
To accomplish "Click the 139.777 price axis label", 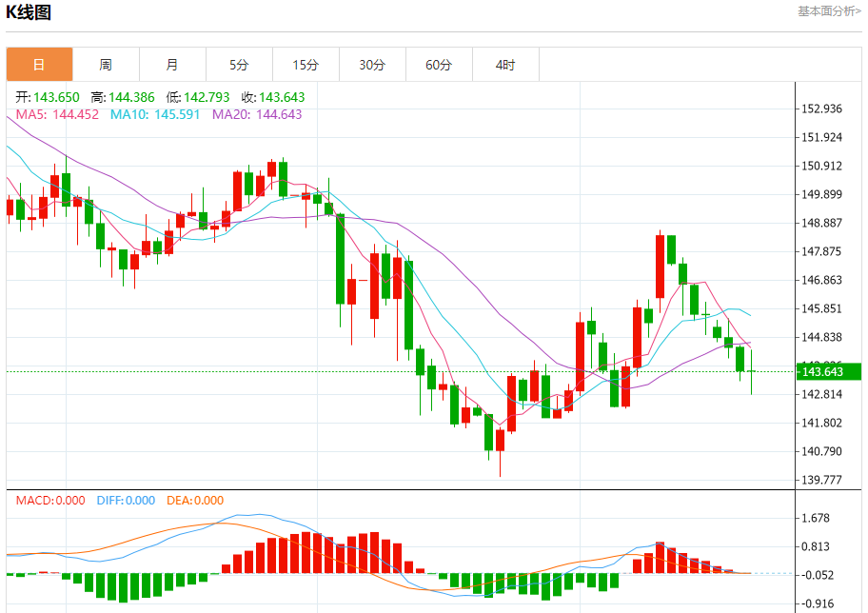I will click(x=822, y=480).
